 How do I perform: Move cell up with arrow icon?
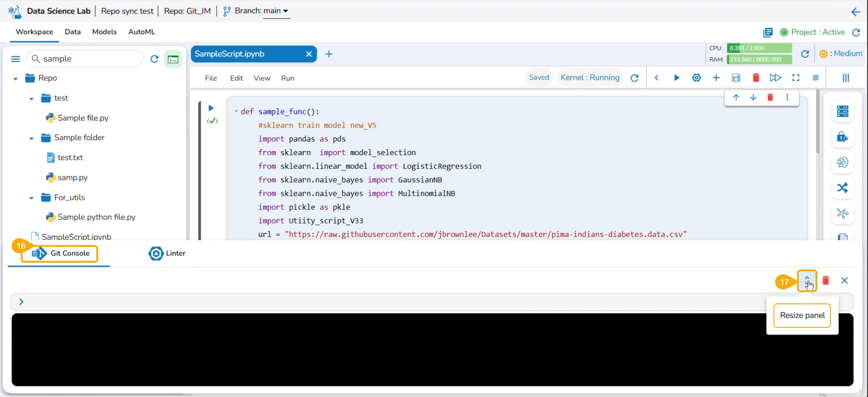736,98
